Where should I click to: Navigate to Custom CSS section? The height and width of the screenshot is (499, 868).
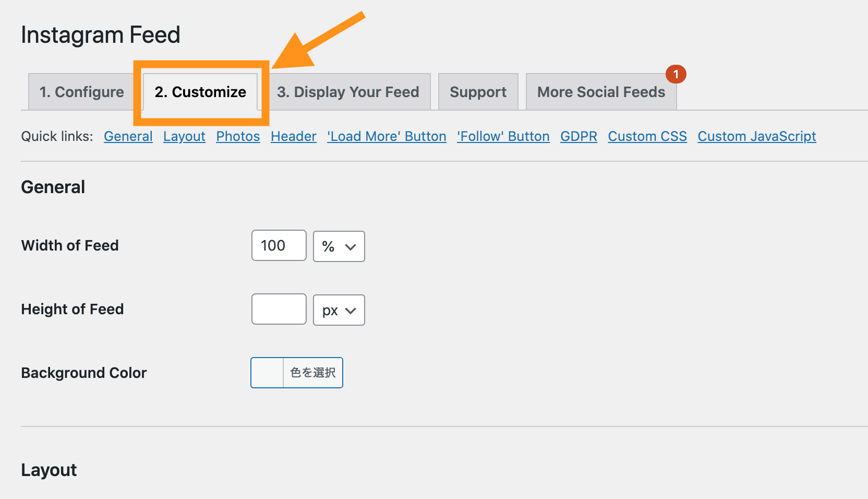tap(647, 136)
